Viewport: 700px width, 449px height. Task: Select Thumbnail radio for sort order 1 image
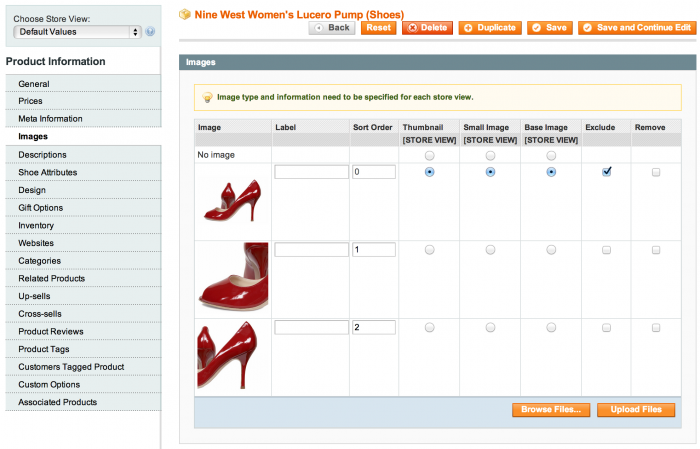coord(429,250)
